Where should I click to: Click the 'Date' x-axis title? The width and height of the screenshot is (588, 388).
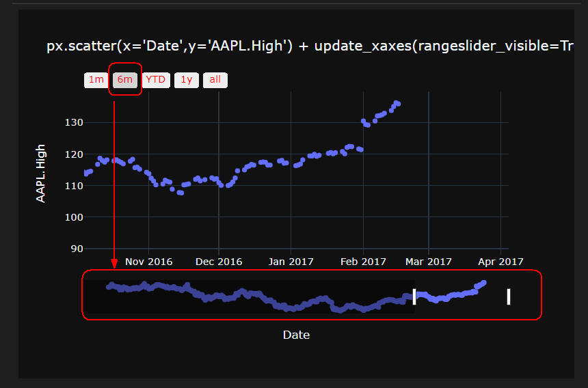coord(296,335)
